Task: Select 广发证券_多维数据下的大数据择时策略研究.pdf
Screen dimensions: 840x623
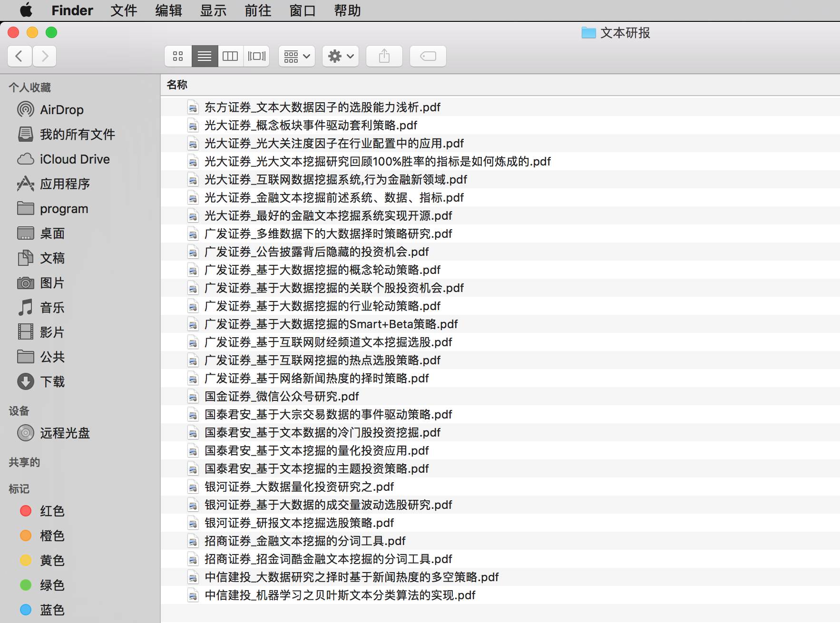Action: (x=500, y=234)
